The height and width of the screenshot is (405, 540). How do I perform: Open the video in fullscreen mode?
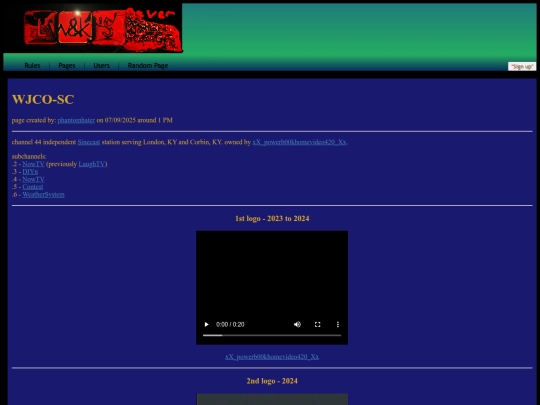point(318,324)
